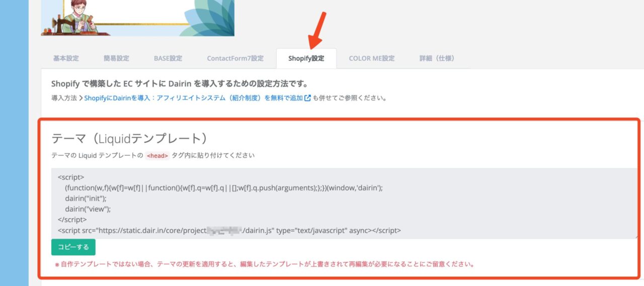Viewport: 644px width, 286px height.
Task: Click the resize handle of the code area
Action: coord(636,236)
